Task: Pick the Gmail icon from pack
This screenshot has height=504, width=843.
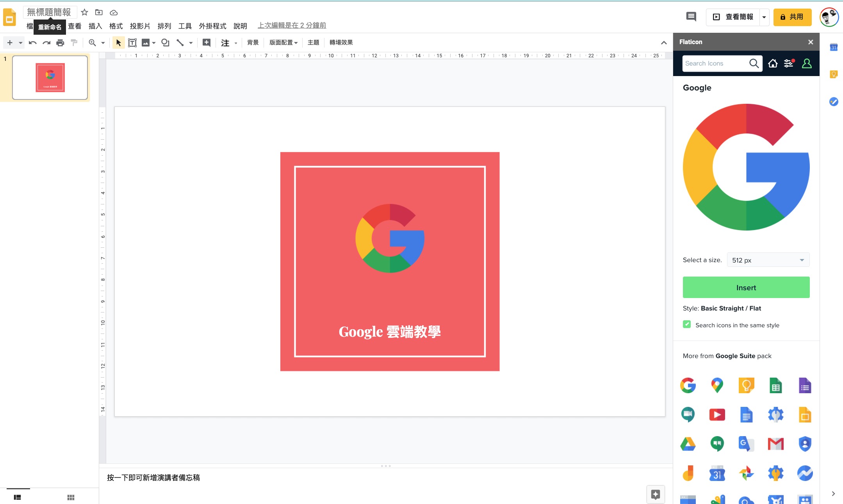Action: [x=775, y=444]
